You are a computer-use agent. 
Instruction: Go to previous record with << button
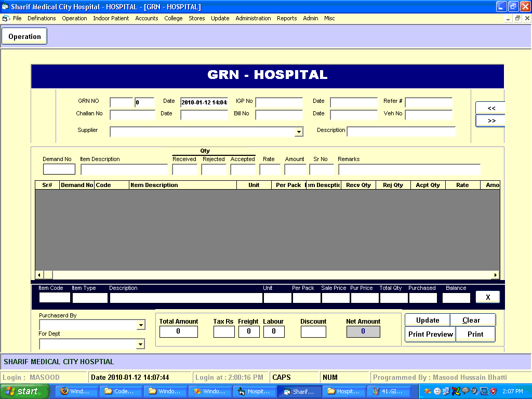[490, 108]
